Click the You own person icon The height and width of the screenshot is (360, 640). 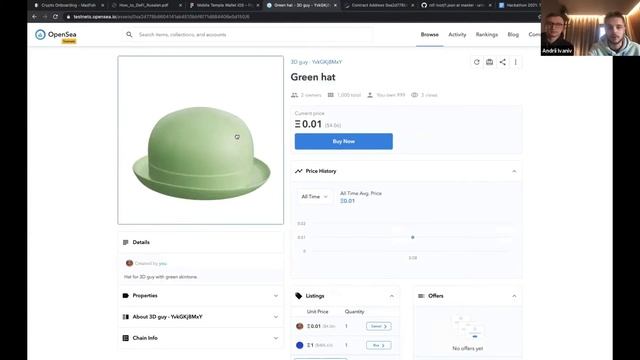click(370, 95)
